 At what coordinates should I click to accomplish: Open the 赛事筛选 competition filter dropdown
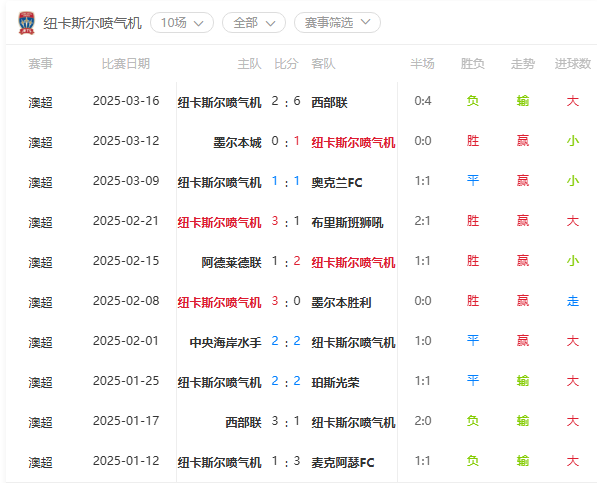(337, 23)
